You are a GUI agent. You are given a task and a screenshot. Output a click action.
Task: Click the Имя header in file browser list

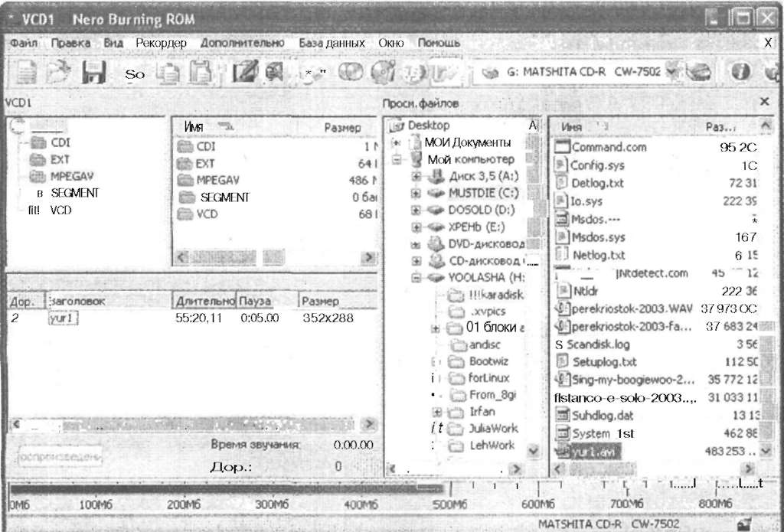click(x=571, y=127)
